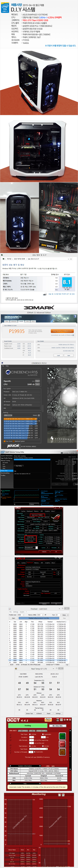Click the Stop button in LinX
Image resolution: width=78 pixels, height=868 pixels.
coord(64,618)
